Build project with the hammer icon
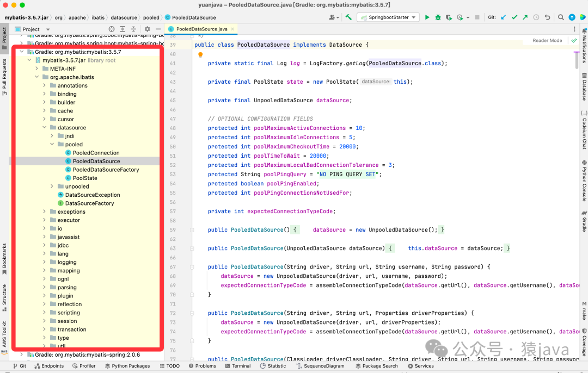This screenshot has height=373, width=588. click(349, 17)
